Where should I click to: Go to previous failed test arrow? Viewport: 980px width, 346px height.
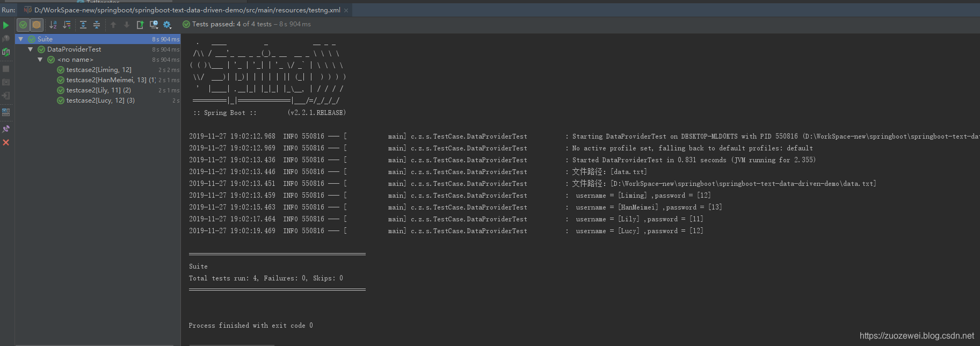pos(113,25)
